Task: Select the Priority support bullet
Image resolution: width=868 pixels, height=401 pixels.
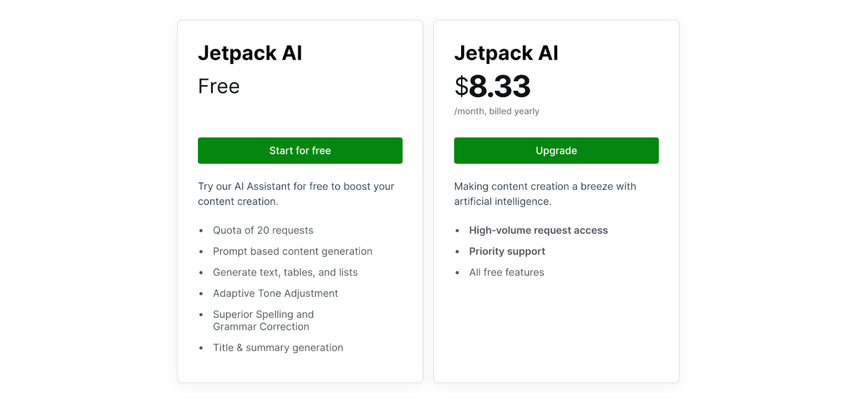Action: pos(507,251)
